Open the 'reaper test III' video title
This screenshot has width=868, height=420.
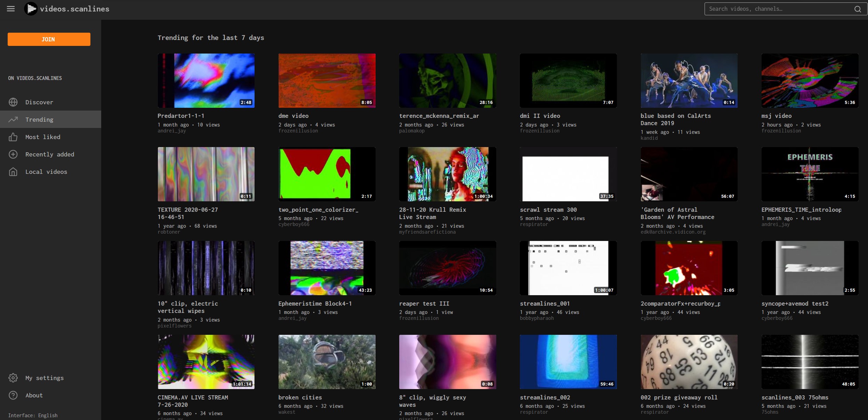click(424, 304)
